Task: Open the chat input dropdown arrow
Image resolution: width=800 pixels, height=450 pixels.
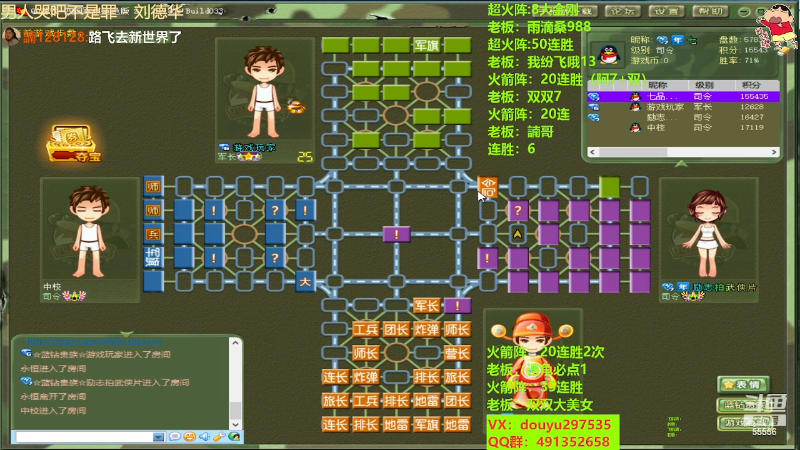Action: pos(158,437)
